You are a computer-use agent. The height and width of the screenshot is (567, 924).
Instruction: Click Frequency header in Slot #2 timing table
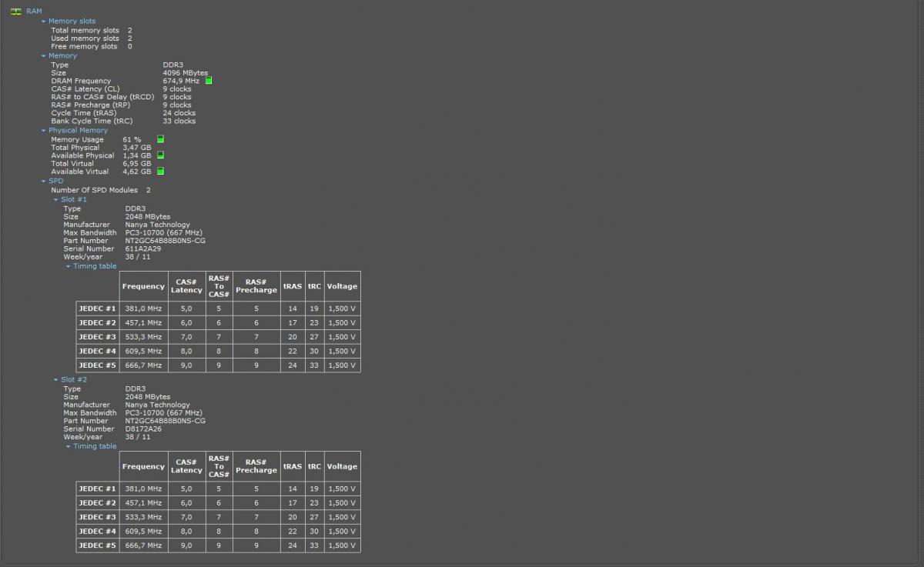143,466
